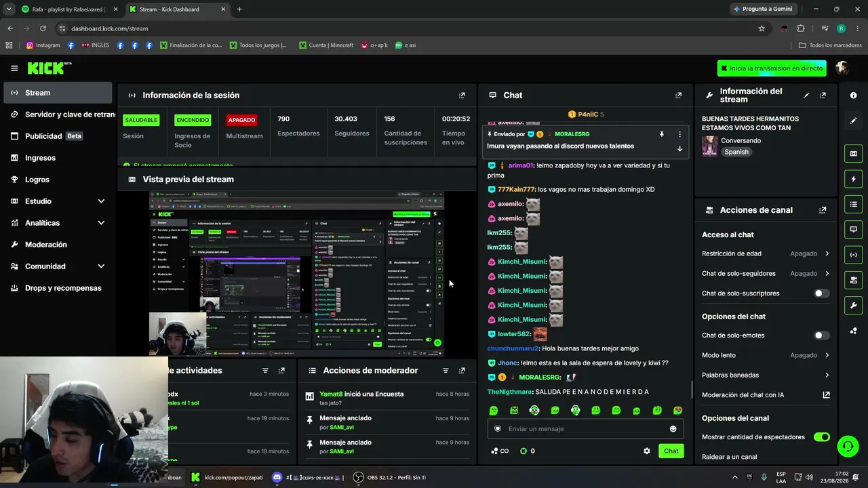The width and height of the screenshot is (868, 488).
Task: Open Moderación del chat con IA link
Action: 766,395
